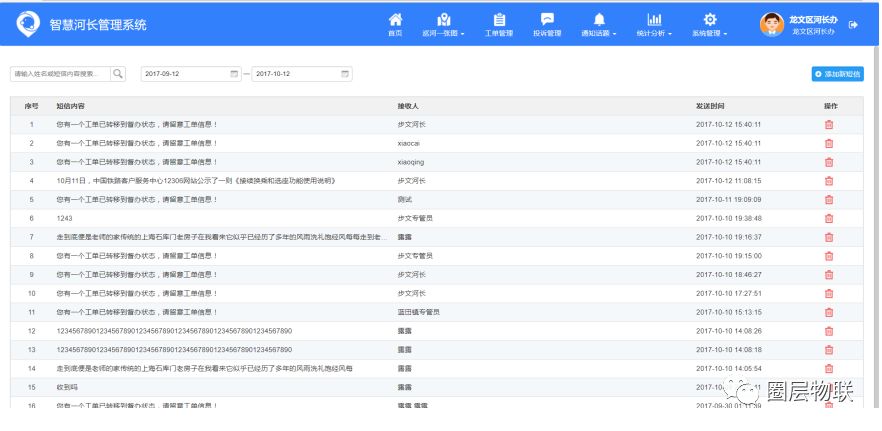Select recipient 步文河长 in row 10

coord(411,293)
